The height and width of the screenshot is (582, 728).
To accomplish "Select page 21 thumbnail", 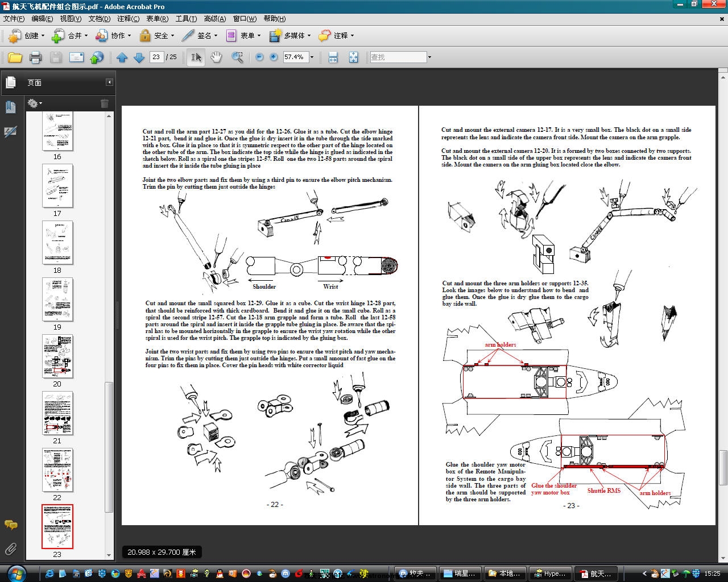I will click(x=57, y=413).
